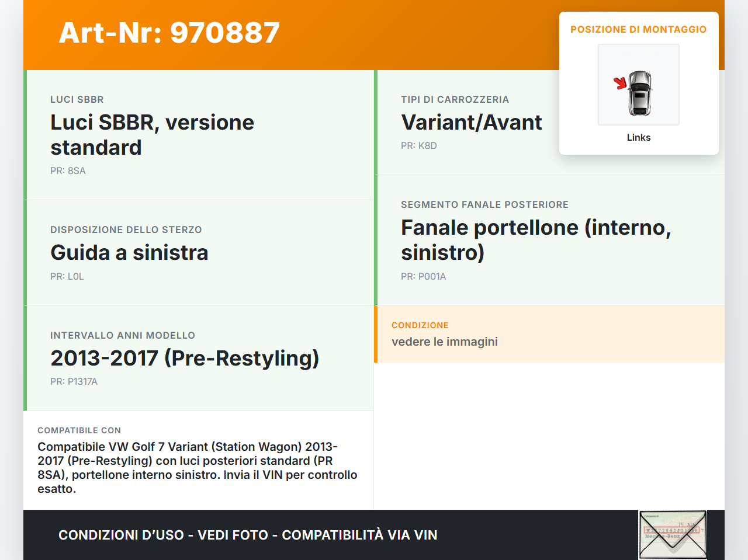This screenshot has width=748, height=560.
Task: Switch to the Condizione section
Action: coord(444,334)
